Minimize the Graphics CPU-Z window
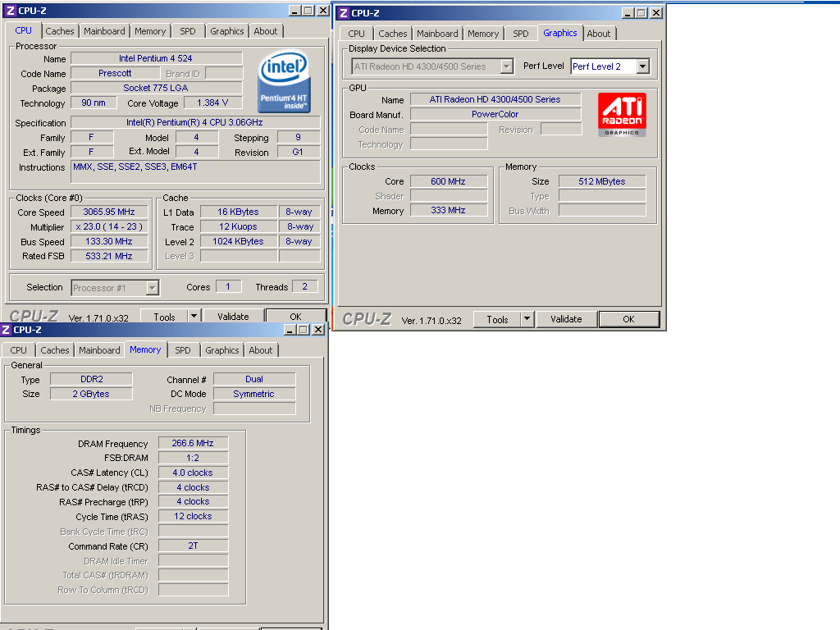The width and height of the screenshot is (840, 630). 628,13
